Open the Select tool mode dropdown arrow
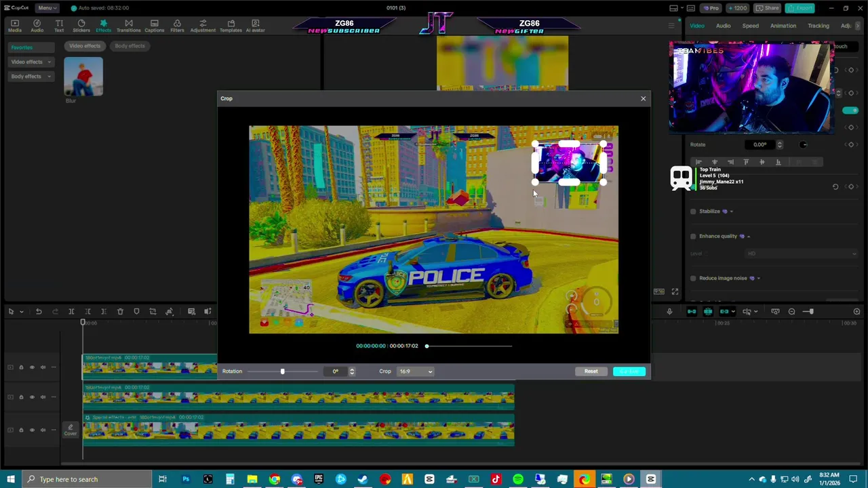 21,312
